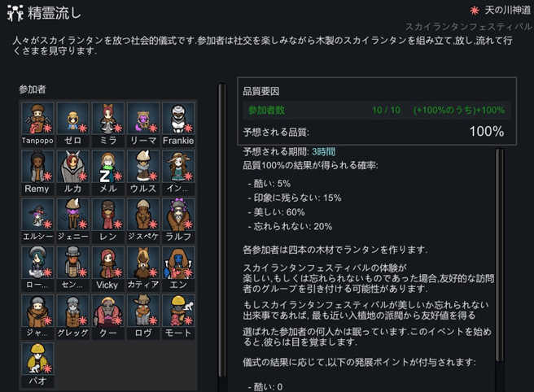Click the 予想される品質 100% value

[x=486, y=132]
